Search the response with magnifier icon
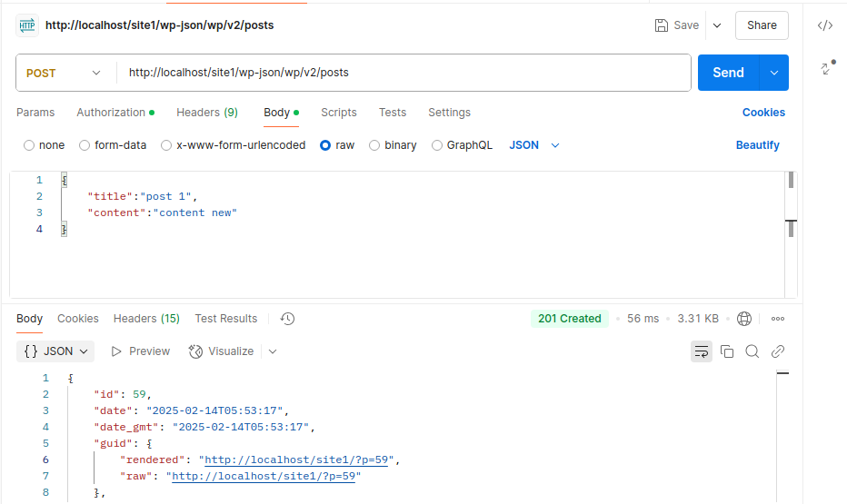The image size is (847, 504). point(752,351)
